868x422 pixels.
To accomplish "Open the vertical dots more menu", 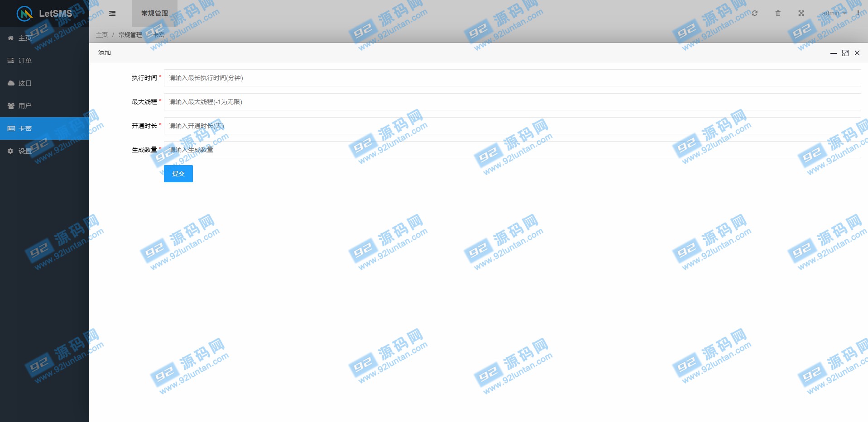I will 858,13.
